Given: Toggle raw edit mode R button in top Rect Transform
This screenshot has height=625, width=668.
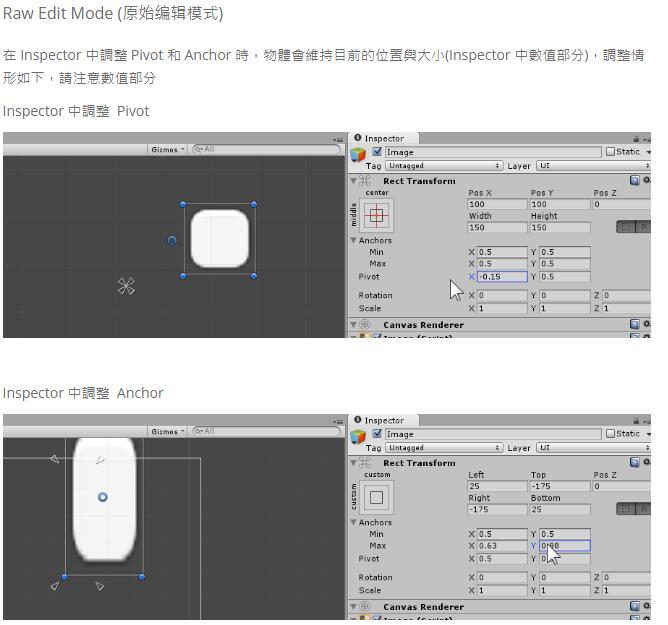Looking at the screenshot, I should click(x=643, y=227).
